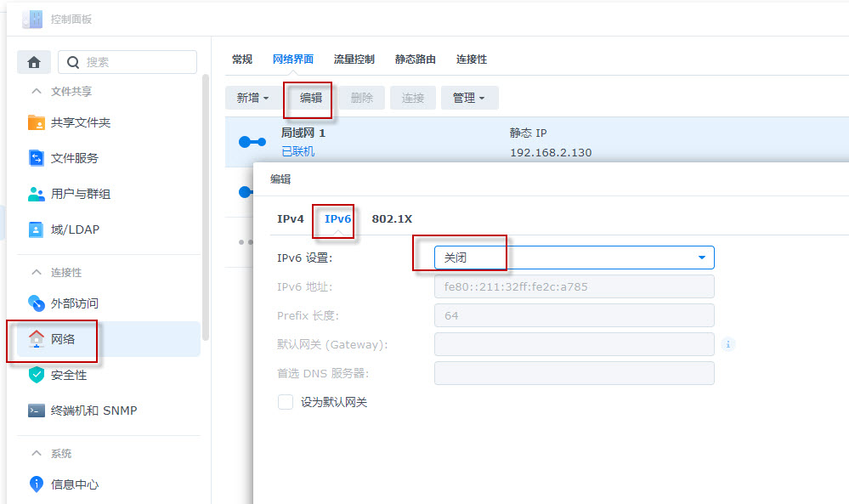
Task: Open the 域/LDAP icon
Action: click(x=36, y=229)
